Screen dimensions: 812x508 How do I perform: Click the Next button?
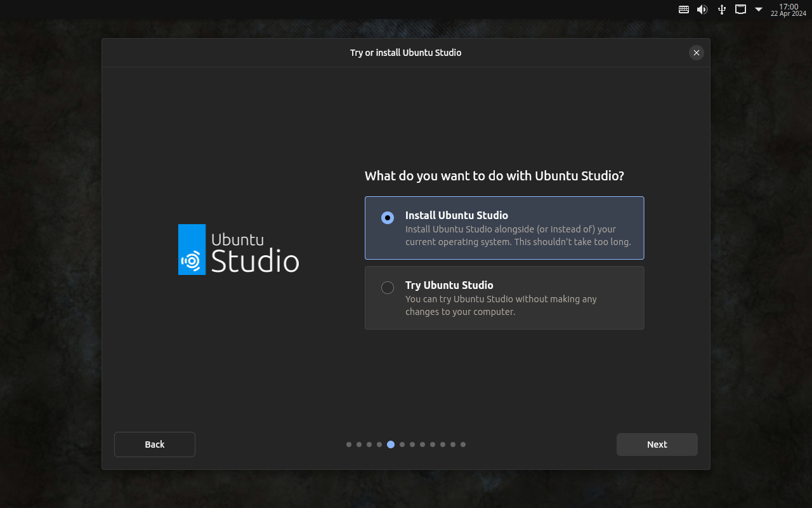click(657, 444)
